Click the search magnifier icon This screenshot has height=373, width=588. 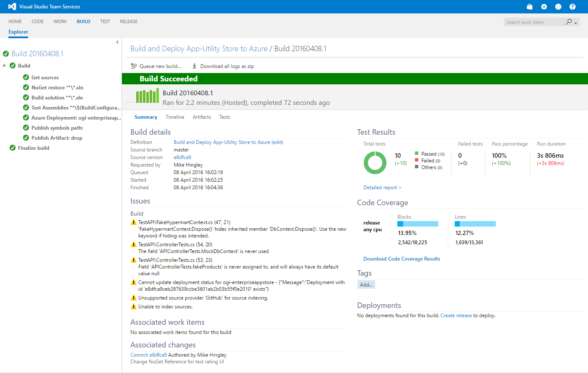[569, 22]
